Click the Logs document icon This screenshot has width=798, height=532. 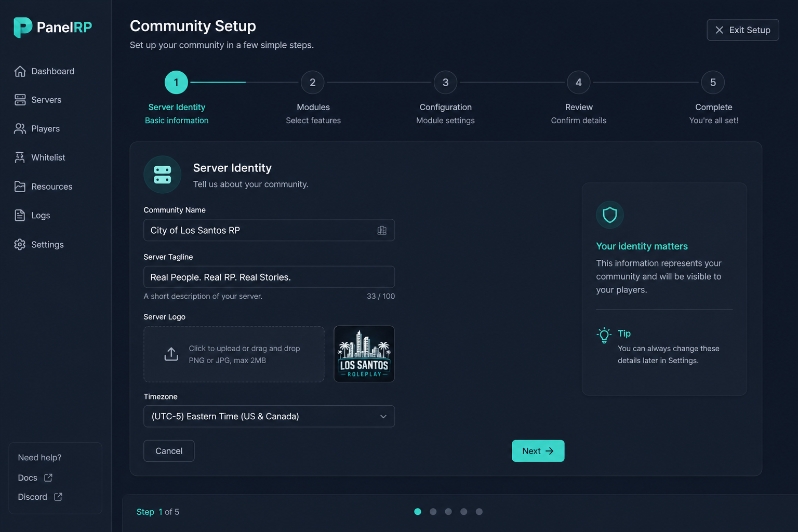pos(20,215)
